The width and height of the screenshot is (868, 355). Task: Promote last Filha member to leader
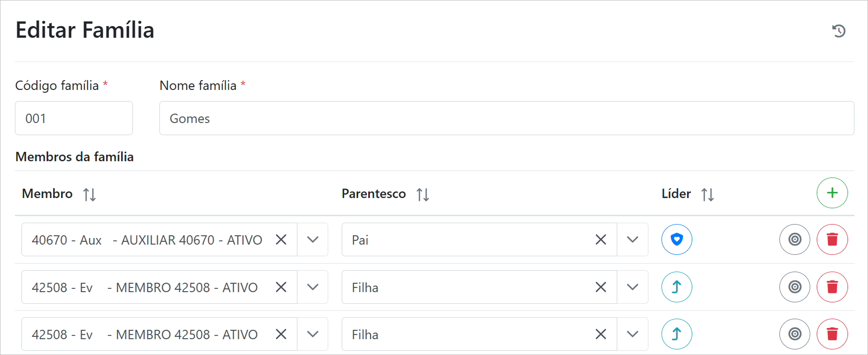coord(676,334)
